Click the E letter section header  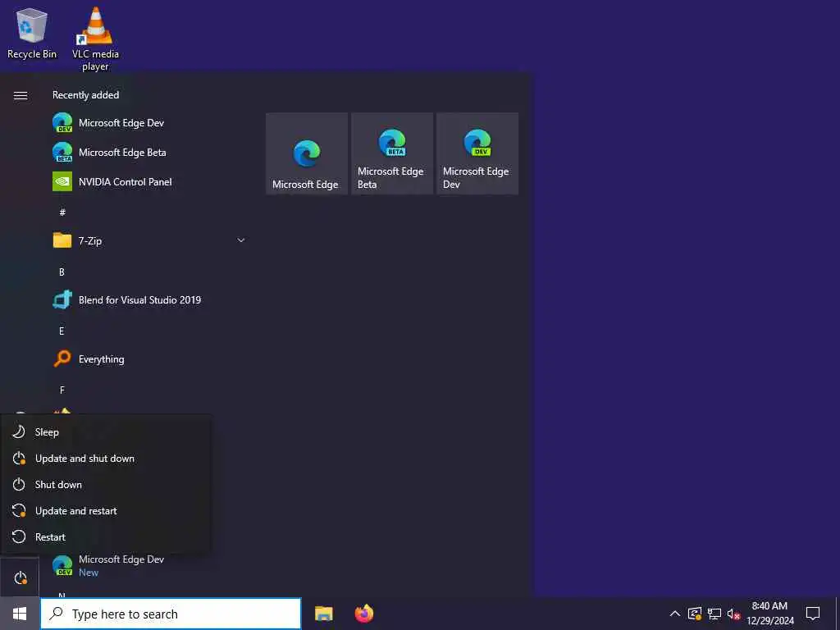coord(62,331)
